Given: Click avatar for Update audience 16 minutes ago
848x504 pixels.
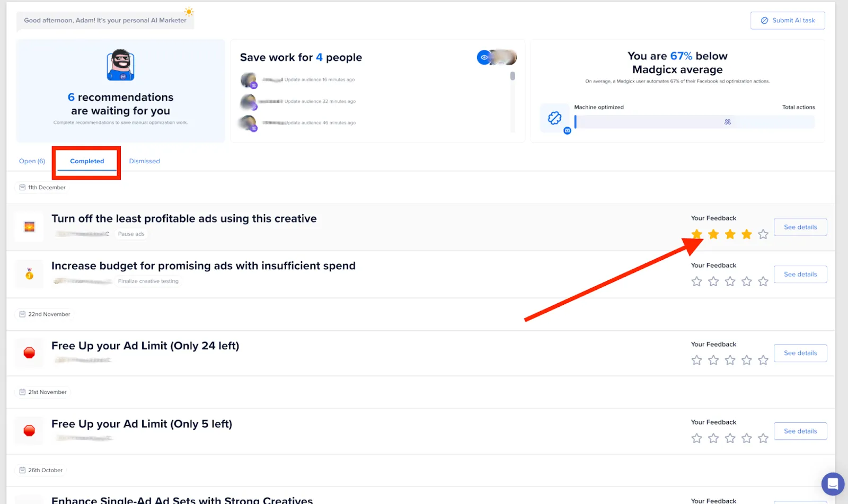Looking at the screenshot, I should click(249, 80).
